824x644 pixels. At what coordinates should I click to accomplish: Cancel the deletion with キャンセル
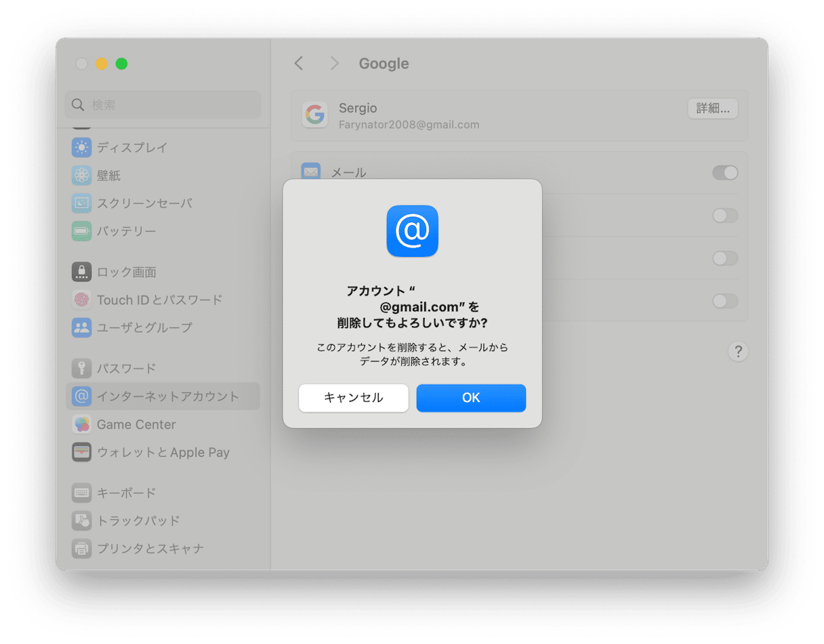353,398
